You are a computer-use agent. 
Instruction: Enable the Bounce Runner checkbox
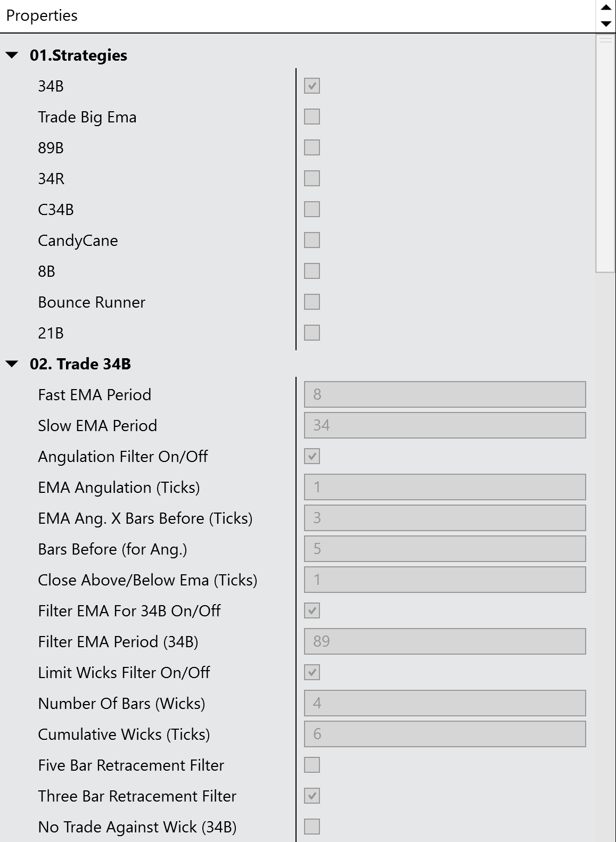(312, 302)
